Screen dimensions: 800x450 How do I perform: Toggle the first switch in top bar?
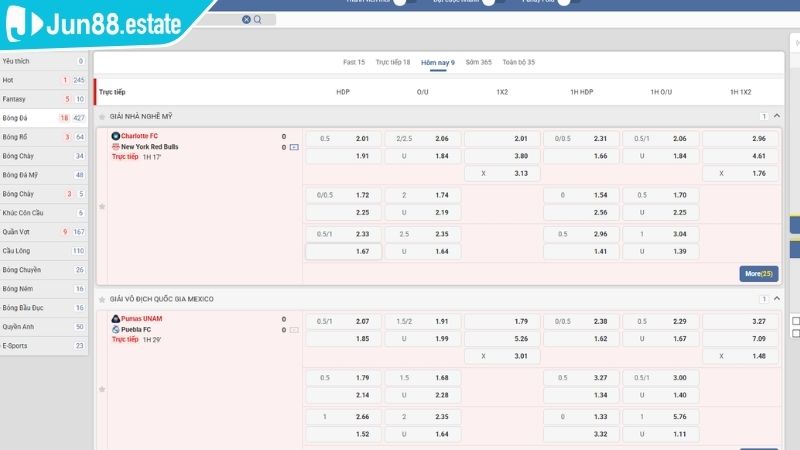tap(405, 2)
